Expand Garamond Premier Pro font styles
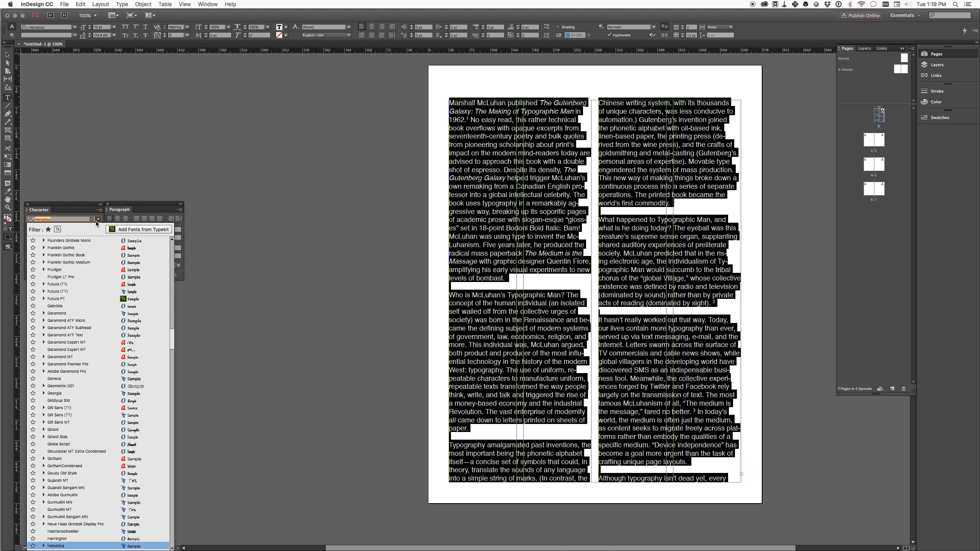Viewport: 980px width, 551px height. click(x=44, y=364)
